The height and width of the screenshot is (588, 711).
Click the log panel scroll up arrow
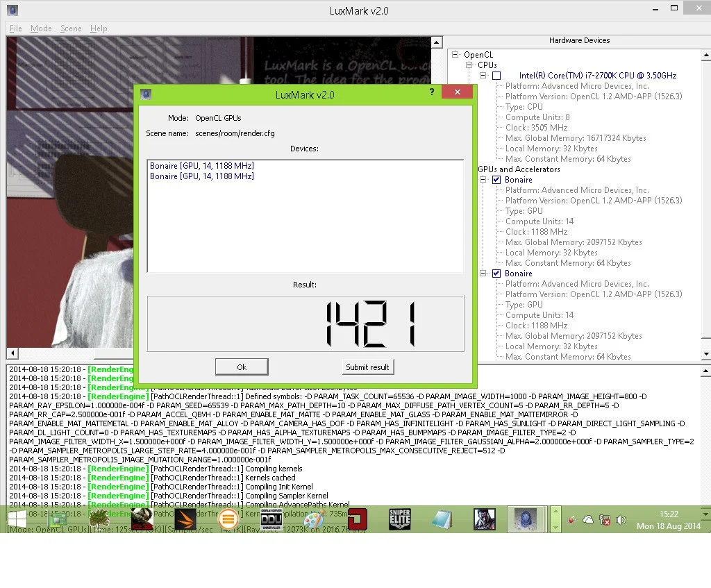(706, 371)
